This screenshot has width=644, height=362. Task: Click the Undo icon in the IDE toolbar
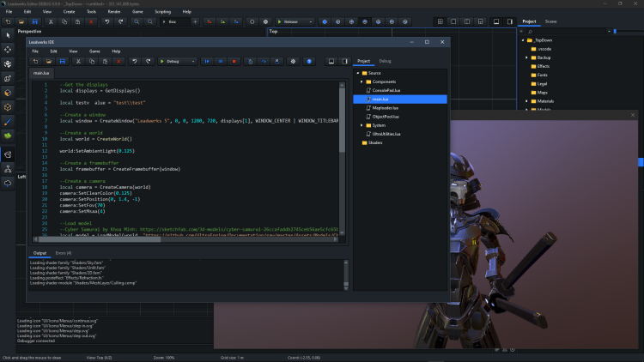133,62
